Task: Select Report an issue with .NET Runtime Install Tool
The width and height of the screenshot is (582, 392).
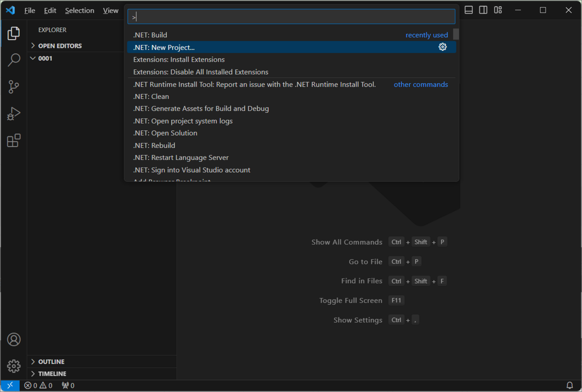Action: pos(291,84)
